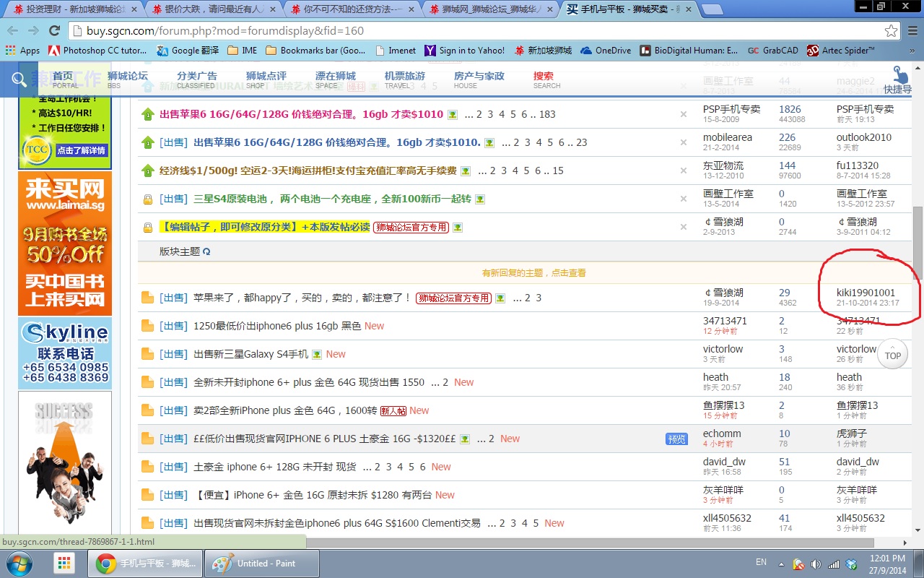The width and height of the screenshot is (924, 578).
Task: Open the Imenet bookmark
Action: tap(396, 51)
